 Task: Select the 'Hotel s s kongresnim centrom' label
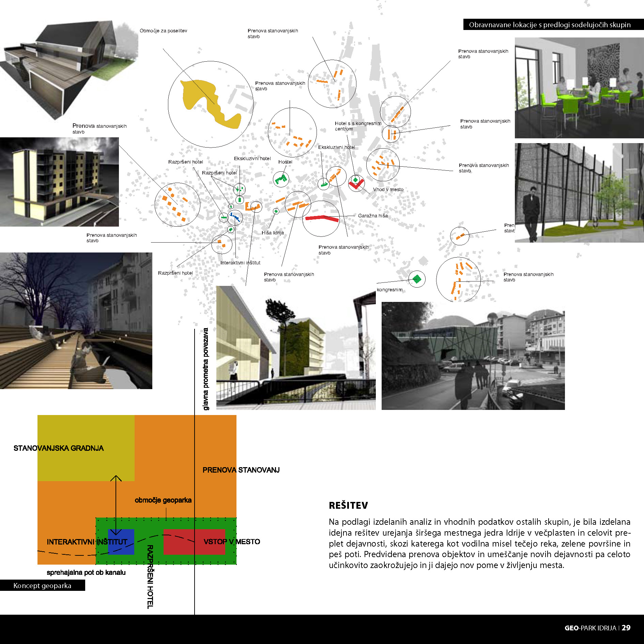tap(358, 126)
